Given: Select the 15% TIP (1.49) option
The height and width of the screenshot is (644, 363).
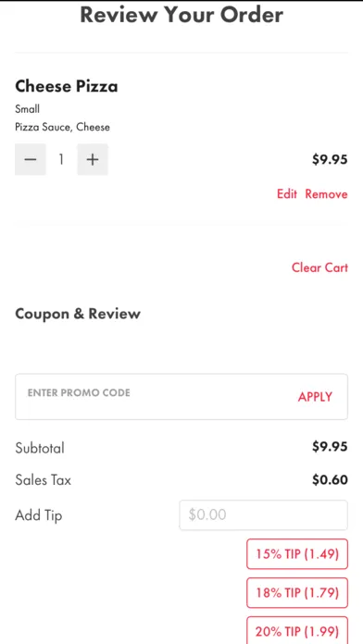Looking at the screenshot, I should pos(297,554).
